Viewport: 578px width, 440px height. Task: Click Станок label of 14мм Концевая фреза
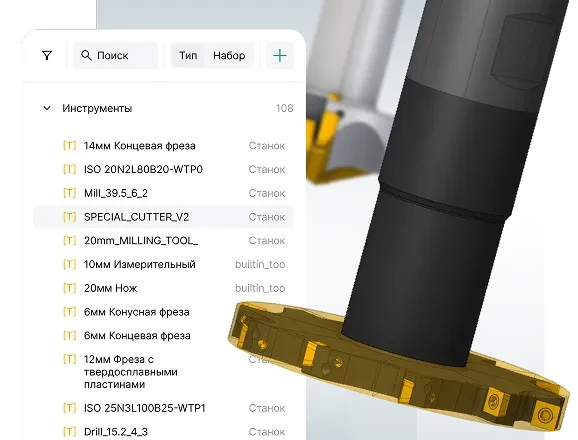267,146
